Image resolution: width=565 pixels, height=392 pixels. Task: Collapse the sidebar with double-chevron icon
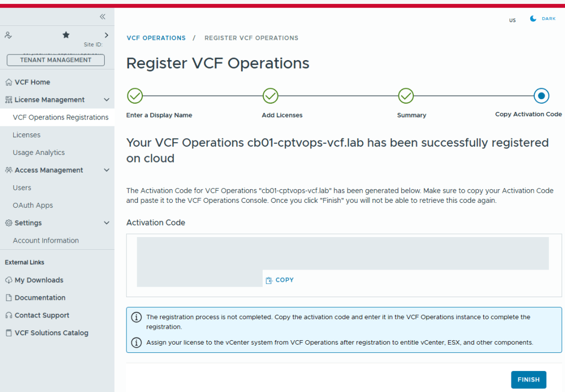pos(102,17)
